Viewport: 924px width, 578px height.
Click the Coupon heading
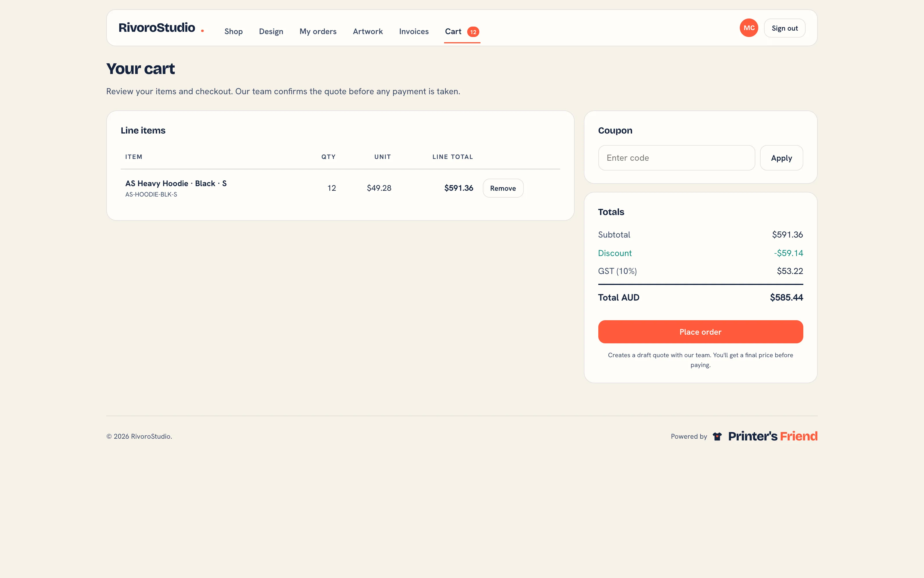615,130
